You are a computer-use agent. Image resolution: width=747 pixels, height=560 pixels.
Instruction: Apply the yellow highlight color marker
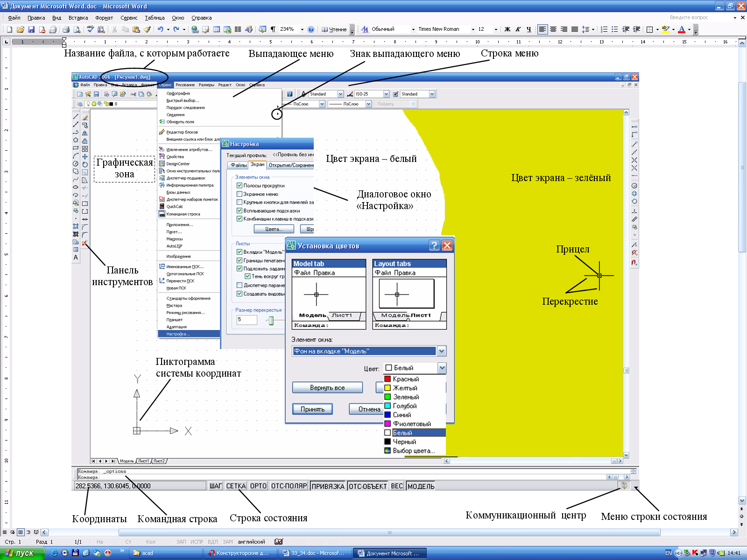[666, 29]
